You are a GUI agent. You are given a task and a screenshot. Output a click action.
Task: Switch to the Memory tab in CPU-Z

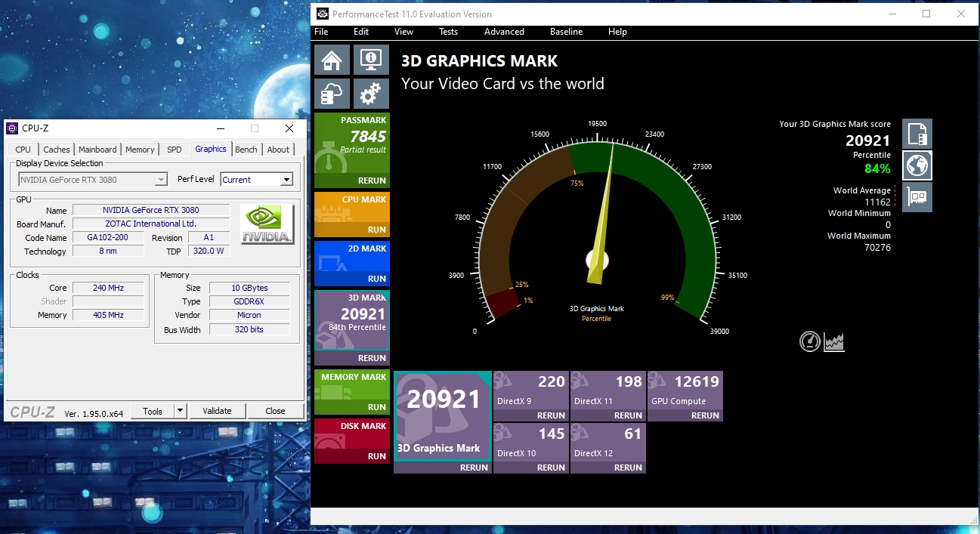click(140, 150)
